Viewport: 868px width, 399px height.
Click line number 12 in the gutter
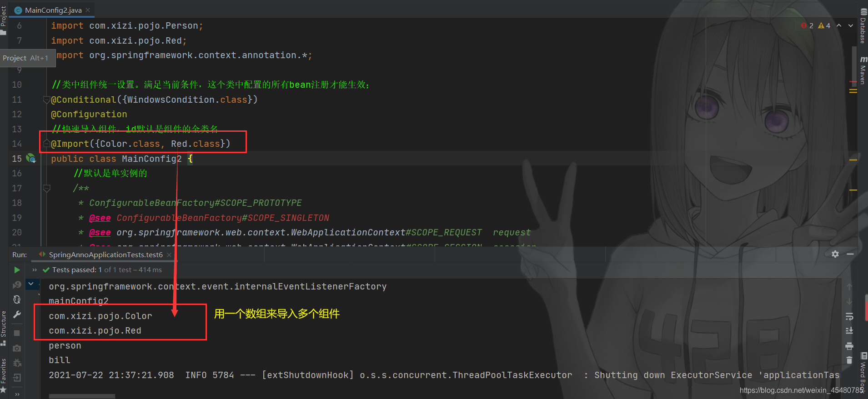click(17, 115)
